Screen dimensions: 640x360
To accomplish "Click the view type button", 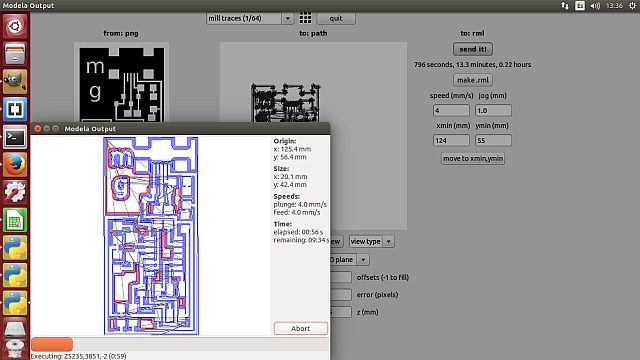I will (365, 242).
